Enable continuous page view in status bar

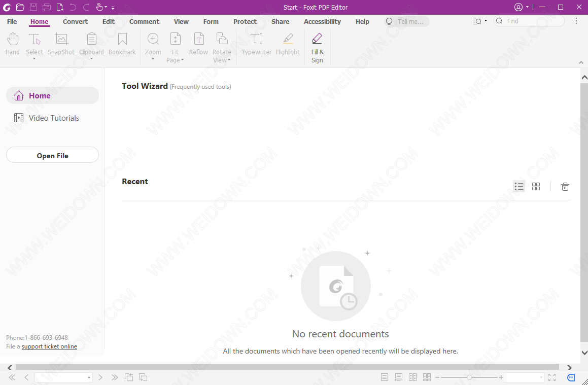coord(399,377)
